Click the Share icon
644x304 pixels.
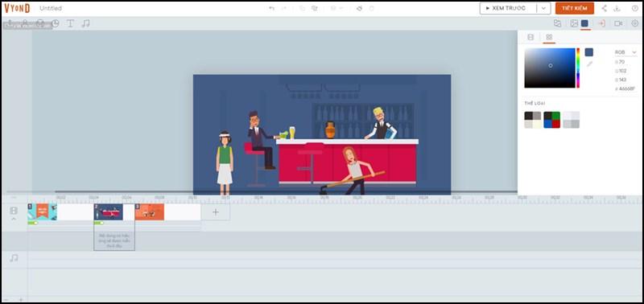click(x=605, y=8)
